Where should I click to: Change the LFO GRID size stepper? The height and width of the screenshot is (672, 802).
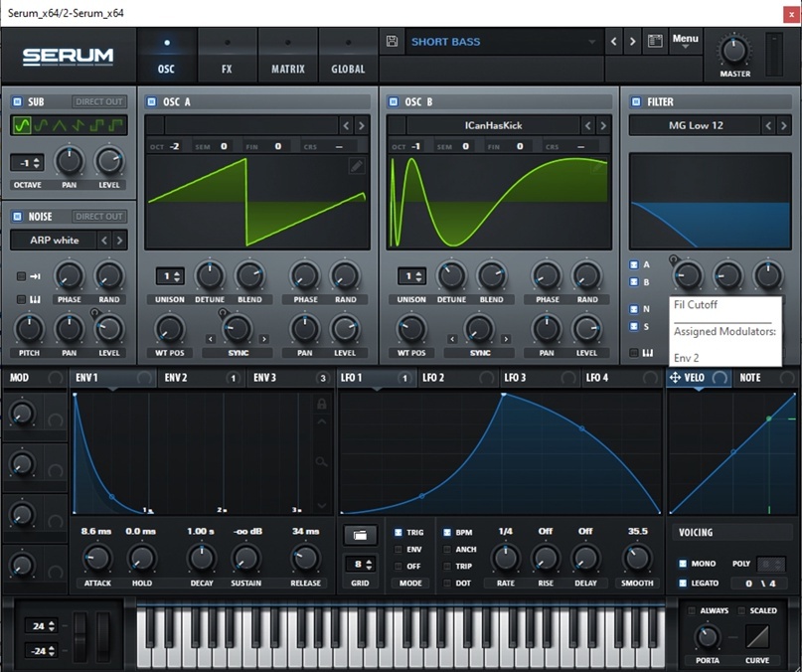click(x=360, y=564)
